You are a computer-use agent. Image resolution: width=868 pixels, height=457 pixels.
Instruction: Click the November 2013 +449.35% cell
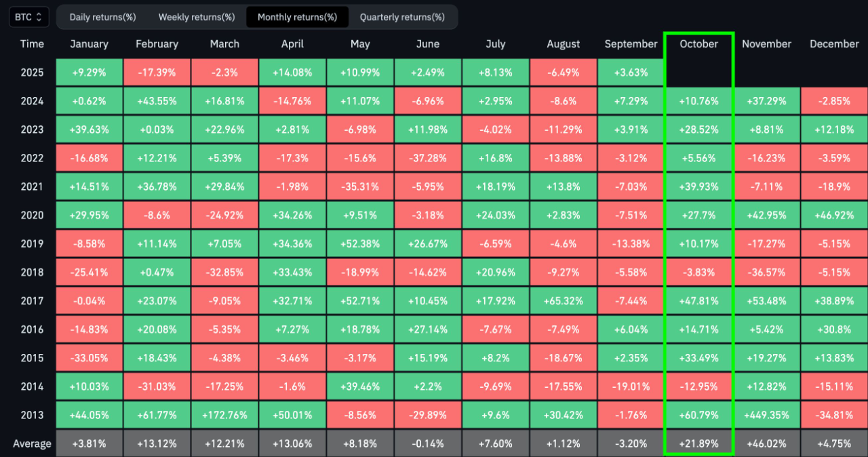766,415
